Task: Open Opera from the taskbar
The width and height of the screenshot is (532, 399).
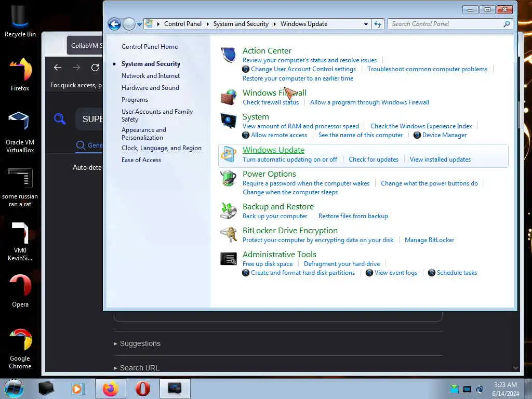Action: 143,389
